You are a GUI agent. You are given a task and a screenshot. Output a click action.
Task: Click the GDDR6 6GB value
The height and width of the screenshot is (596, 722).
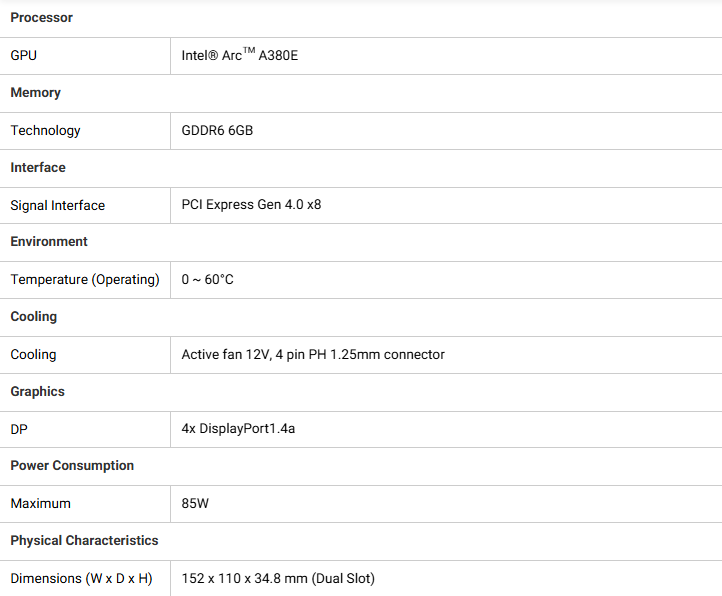pyautogui.click(x=217, y=131)
